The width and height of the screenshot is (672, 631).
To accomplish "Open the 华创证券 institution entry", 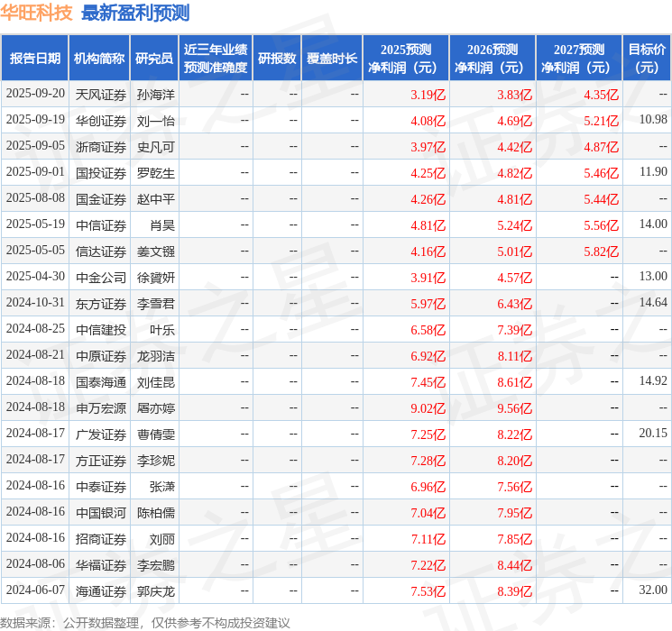I will click(x=100, y=120).
